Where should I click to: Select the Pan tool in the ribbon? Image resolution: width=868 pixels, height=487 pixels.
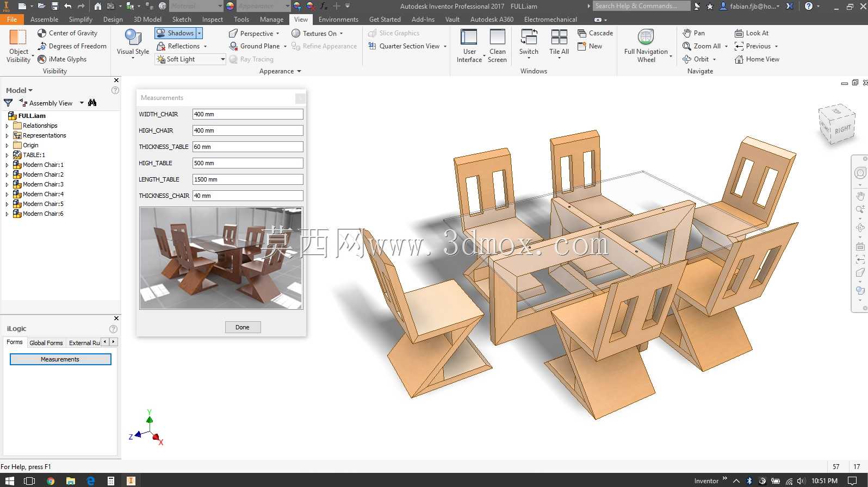coord(693,33)
